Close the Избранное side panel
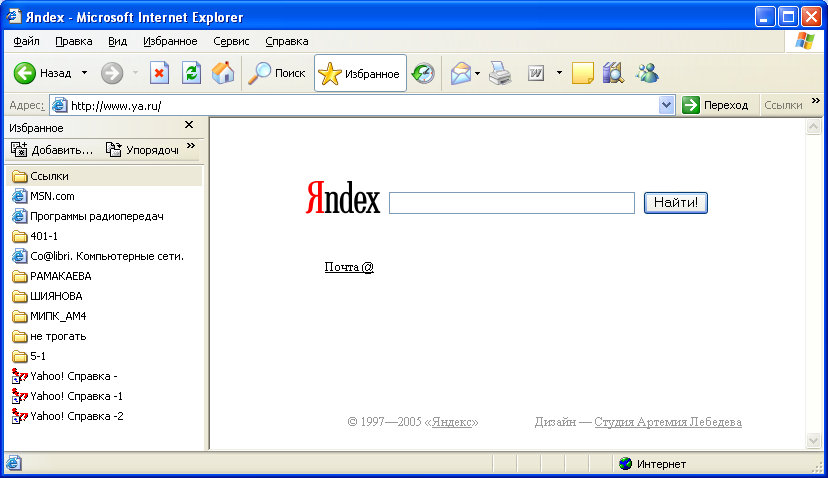The image size is (828, 478). click(x=189, y=125)
